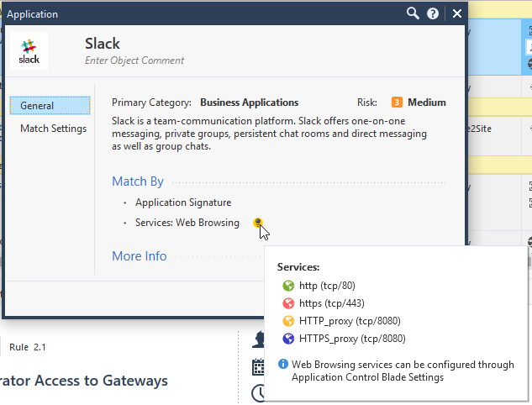Click the blue HTTPS_proxy service icon
The height and width of the screenshot is (405, 532).
click(288, 339)
